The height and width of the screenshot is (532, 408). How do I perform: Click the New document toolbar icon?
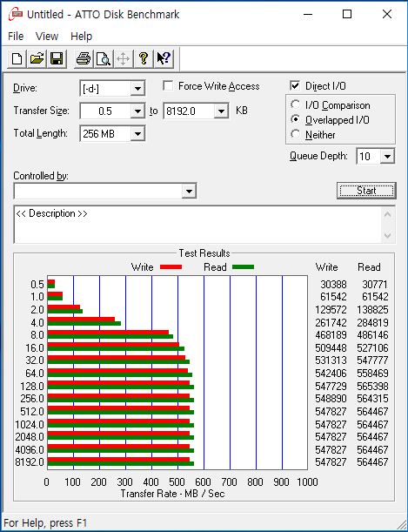(17, 59)
